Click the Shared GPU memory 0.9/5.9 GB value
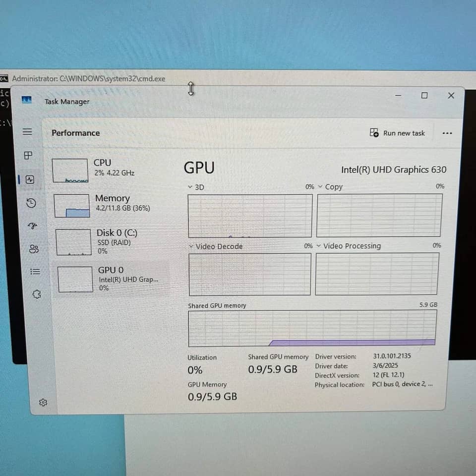Screen dimensions: 476x476 pyautogui.click(x=273, y=369)
